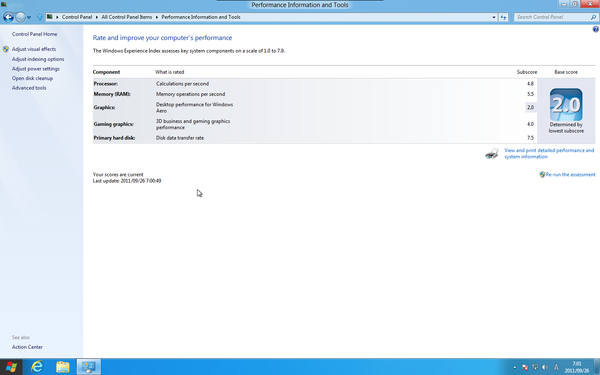Expand the address bar history dropdown
This screenshot has width=600, height=375.
point(494,17)
